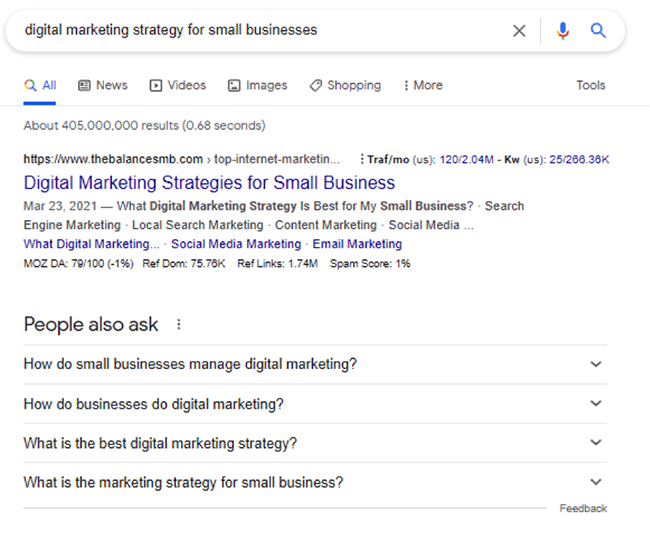Open the three-dot options next to Traf/mo
This screenshot has width=650, height=544.
coord(362,159)
